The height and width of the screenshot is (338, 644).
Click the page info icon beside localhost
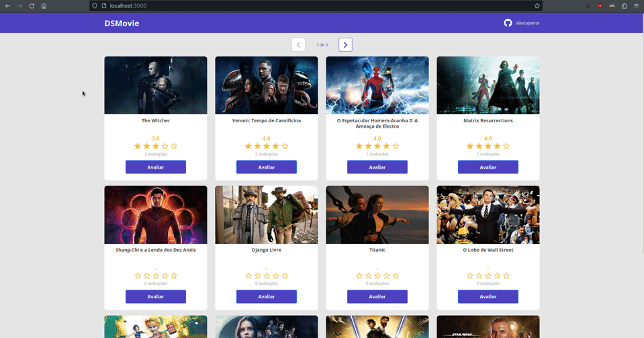pyautogui.click(x=104, y=6)
